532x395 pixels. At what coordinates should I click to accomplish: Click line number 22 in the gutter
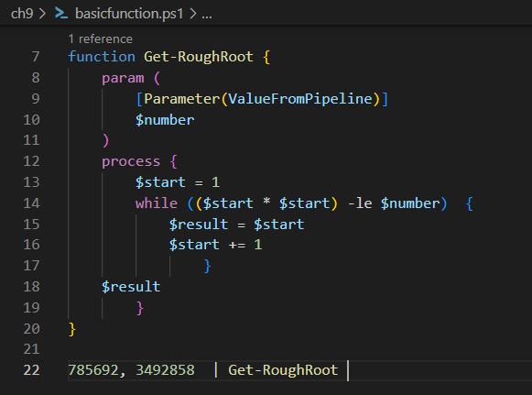[31, 370]
